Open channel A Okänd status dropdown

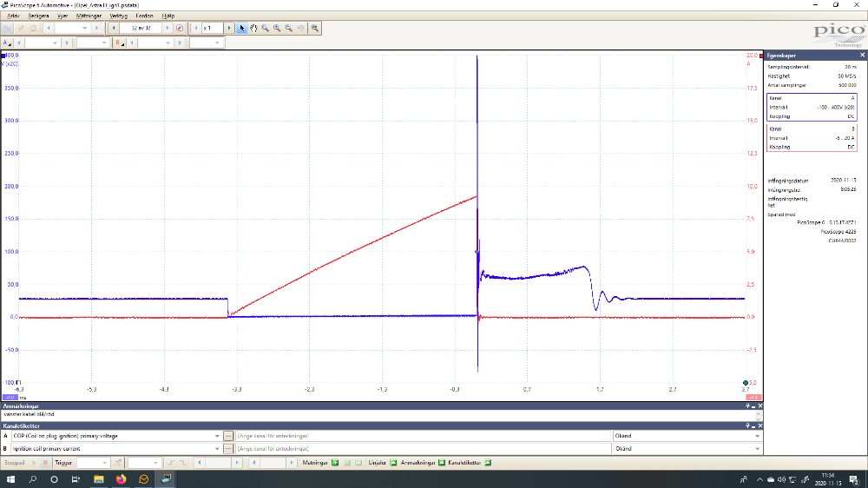click(x=757, y=436)
